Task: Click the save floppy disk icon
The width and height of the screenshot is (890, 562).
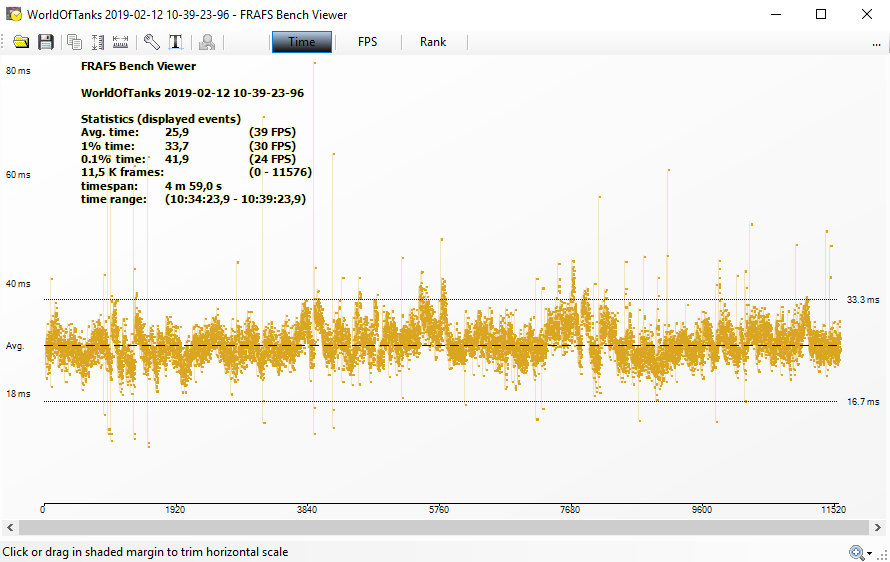Action: click(46, 42)
